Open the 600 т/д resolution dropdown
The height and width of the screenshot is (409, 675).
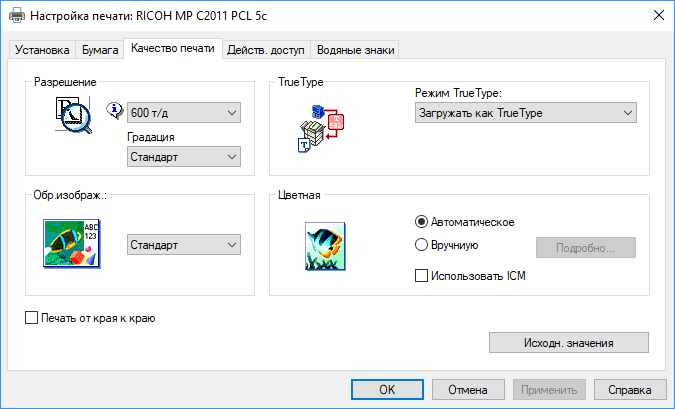coord(185,112)
